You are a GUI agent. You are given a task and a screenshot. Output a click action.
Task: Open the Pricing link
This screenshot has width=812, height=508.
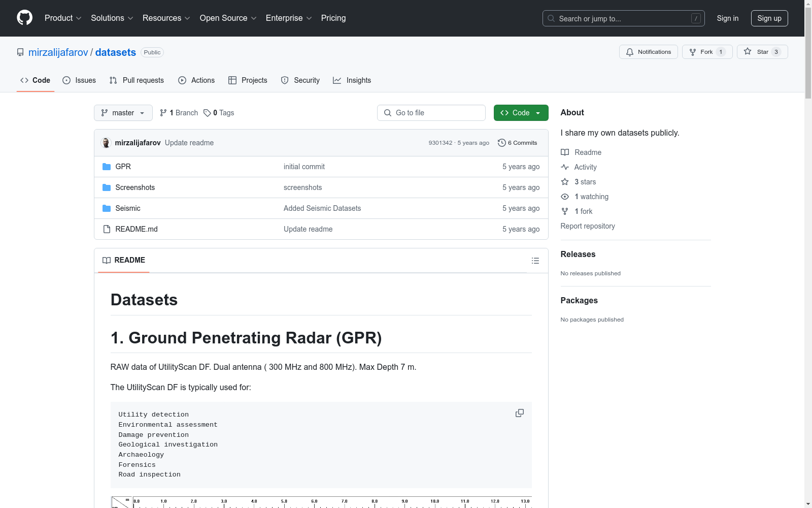point(333,18)
